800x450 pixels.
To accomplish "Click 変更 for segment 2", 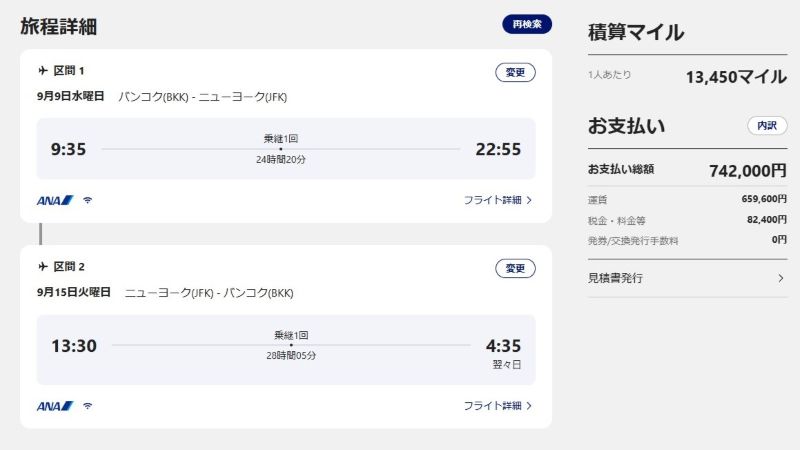I will (515, 268).
